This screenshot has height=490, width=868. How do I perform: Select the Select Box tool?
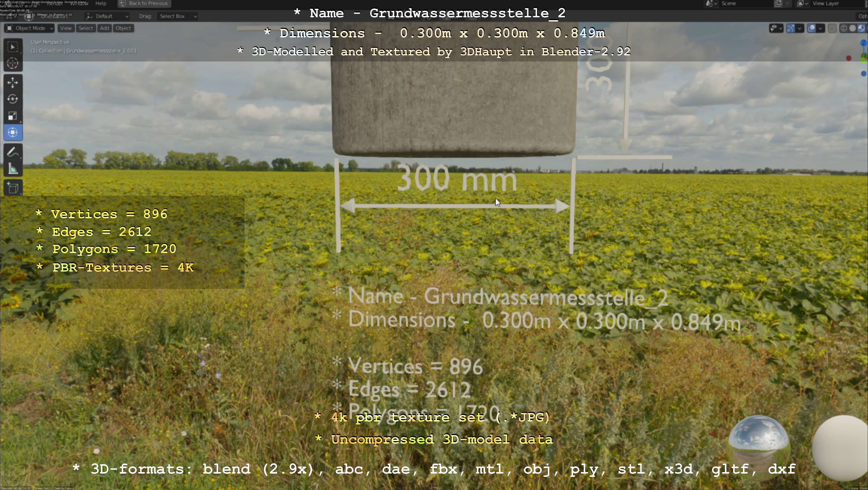click(13, 47)
